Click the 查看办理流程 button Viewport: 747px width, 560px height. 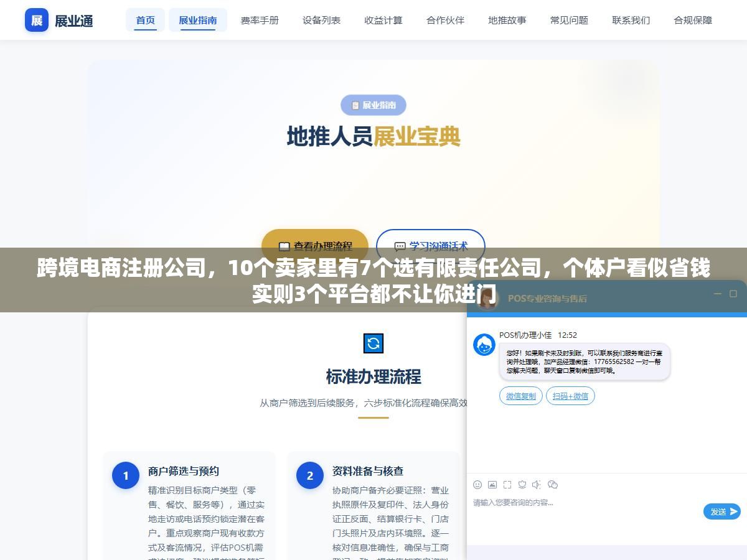coord(315,246)
